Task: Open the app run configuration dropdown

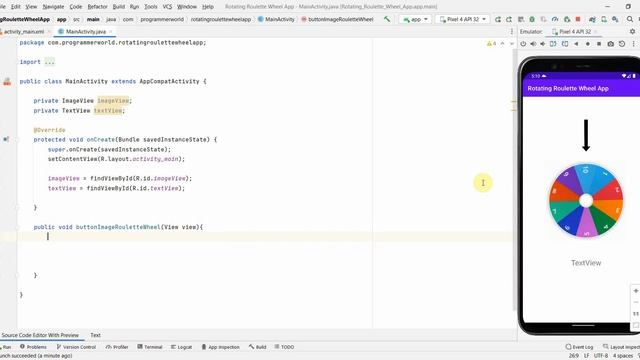Action: pyautogui.click(x=415, y=19)
